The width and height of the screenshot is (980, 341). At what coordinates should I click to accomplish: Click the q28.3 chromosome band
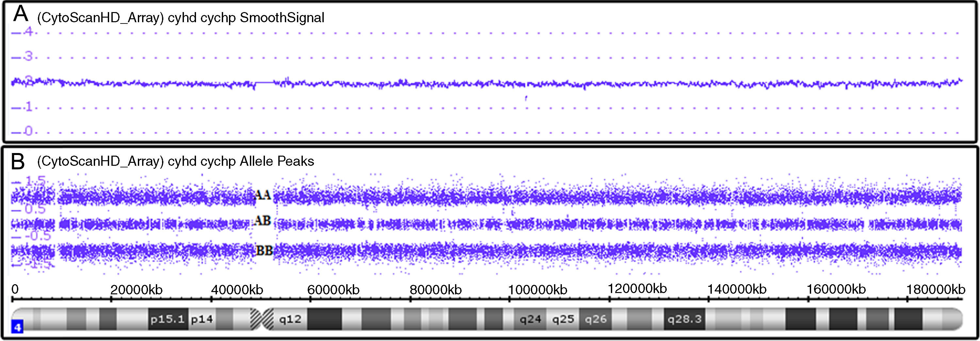coord(684,319)
